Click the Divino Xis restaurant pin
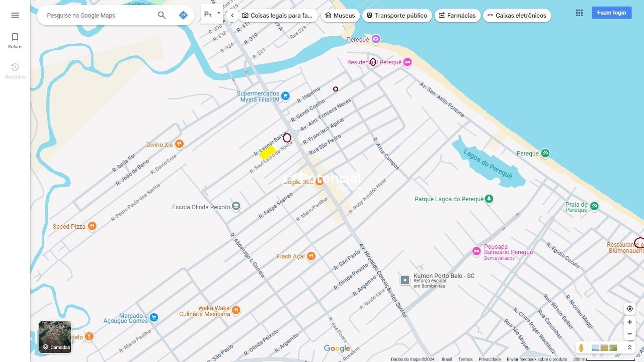The width and height of the screenshot is (644, 362). coord(179,144)
